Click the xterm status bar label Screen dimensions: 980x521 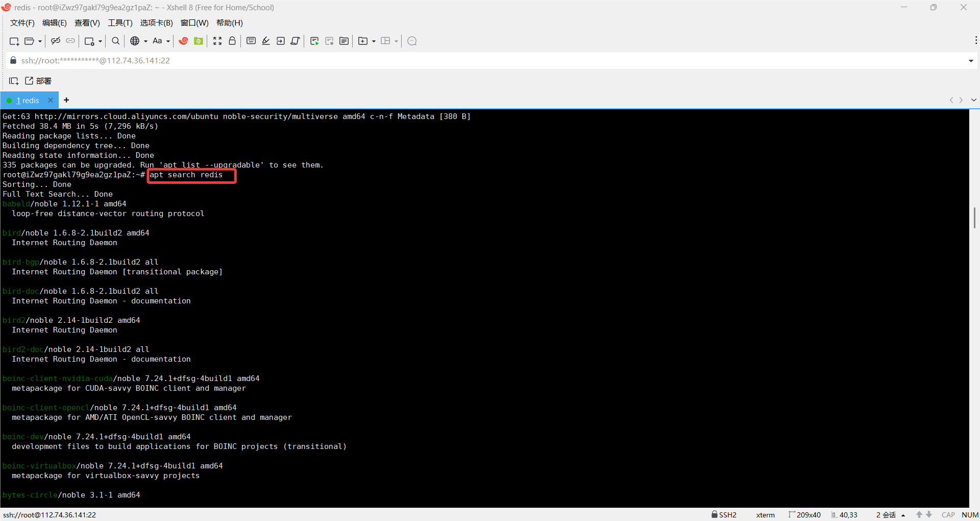point(765,515)
